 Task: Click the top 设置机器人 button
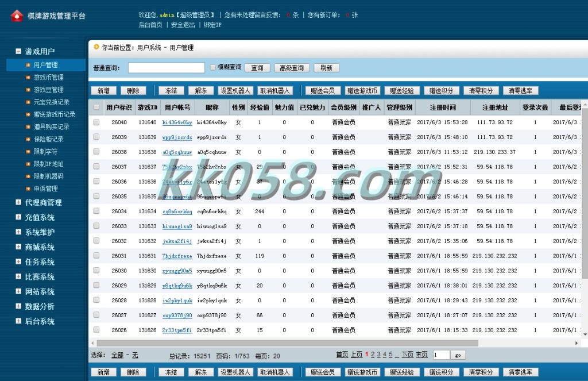pyautogui.click(x=235, y=91)
